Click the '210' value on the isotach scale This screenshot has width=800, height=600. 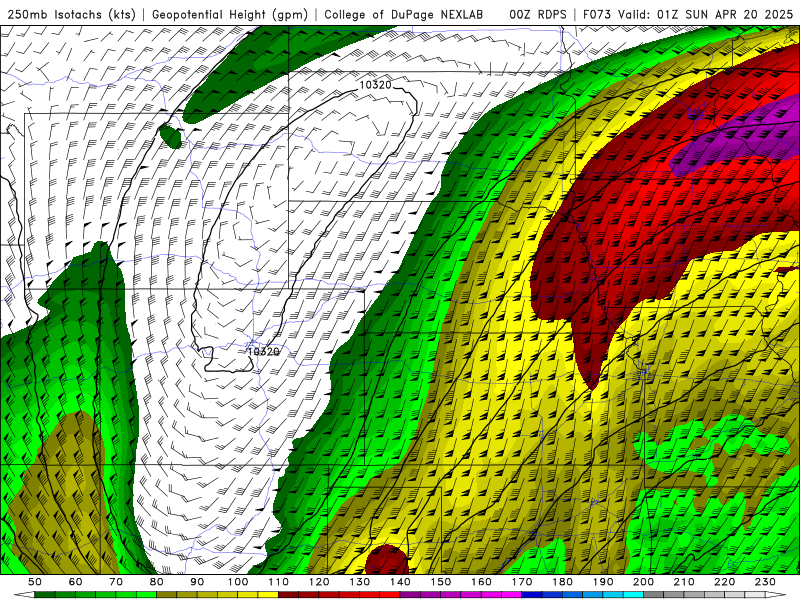click(x=684, y=582)
